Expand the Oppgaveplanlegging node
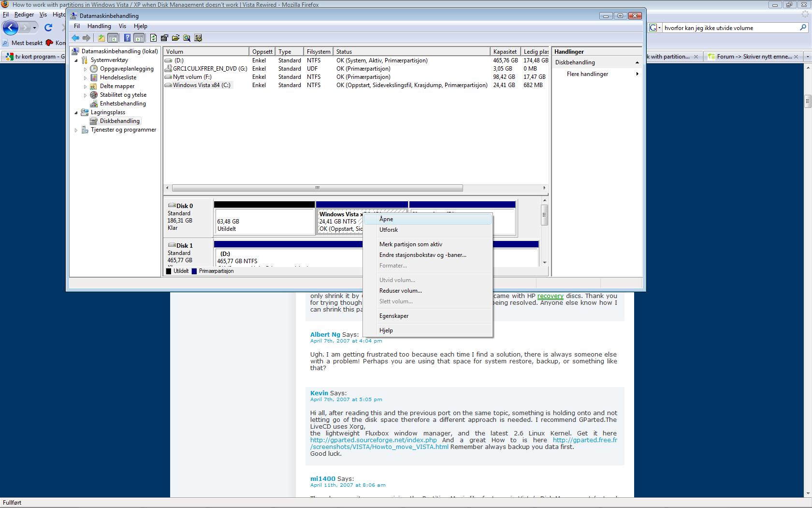The image size is (812, 508). (85, 69)
